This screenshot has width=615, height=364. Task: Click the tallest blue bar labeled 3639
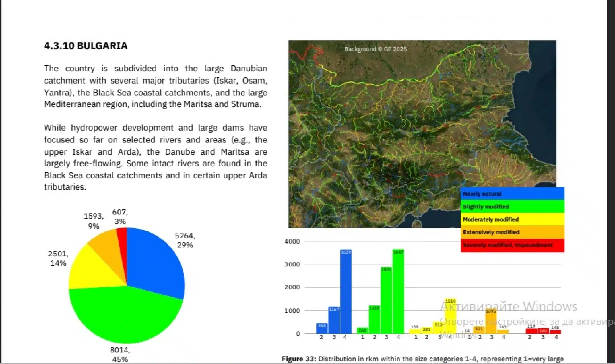[346, 292]
